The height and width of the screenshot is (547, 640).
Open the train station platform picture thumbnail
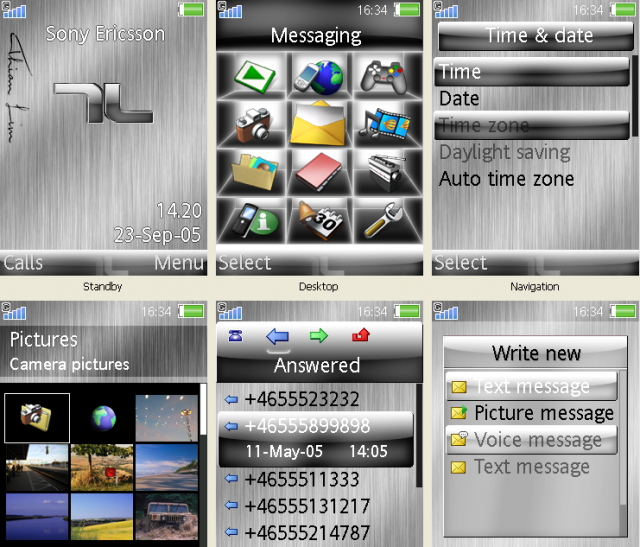coord(37,468)
